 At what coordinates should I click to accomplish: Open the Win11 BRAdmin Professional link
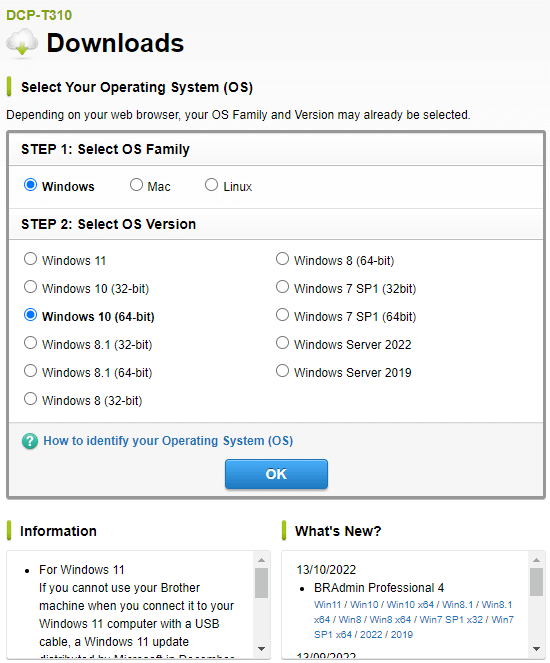pos(327,605)
